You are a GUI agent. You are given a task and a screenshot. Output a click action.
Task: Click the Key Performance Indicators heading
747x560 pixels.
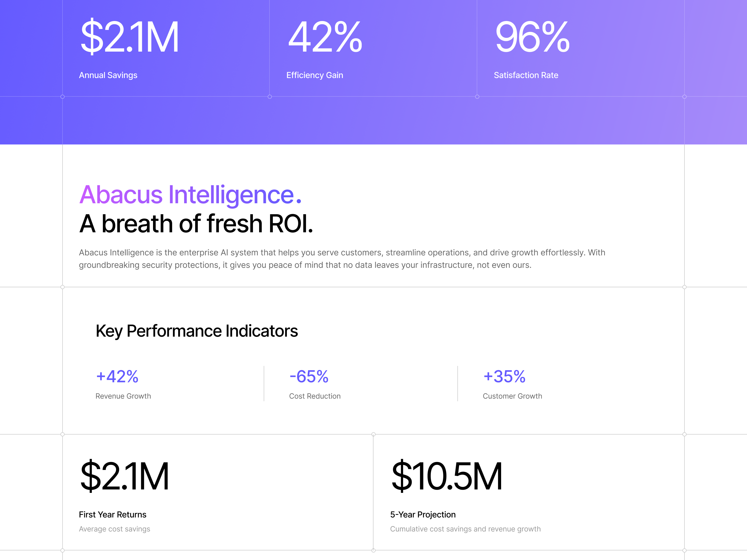[x=197, y=331]
